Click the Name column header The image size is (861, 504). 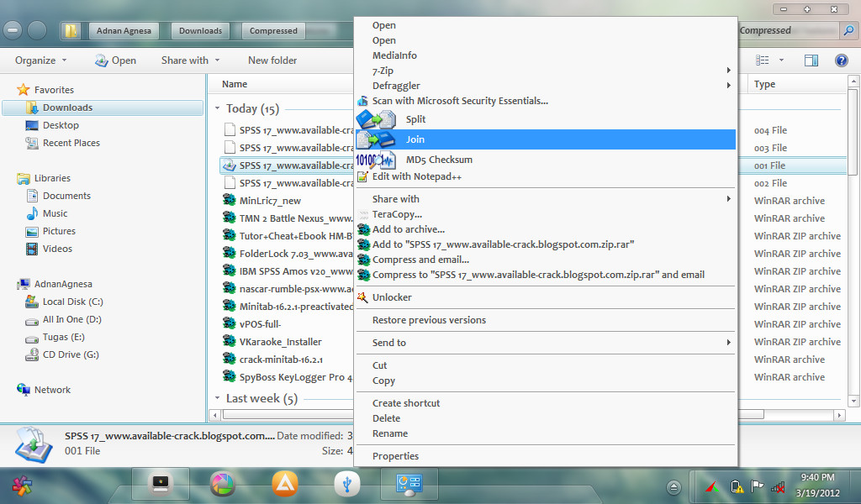click(x=235, y=84)
